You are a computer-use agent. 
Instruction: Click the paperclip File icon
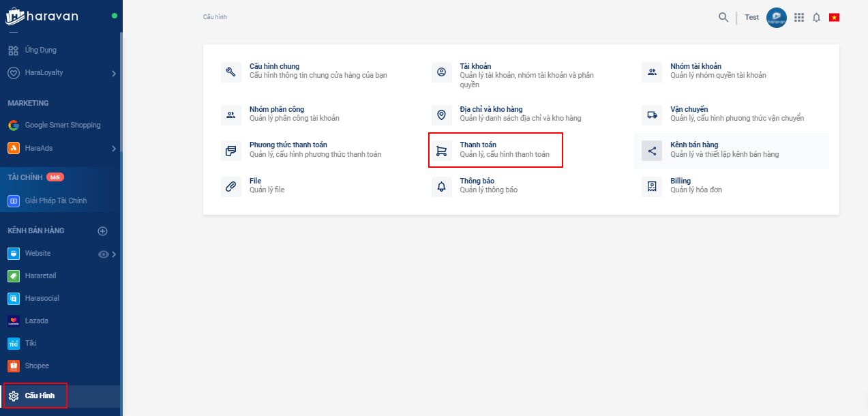(231, 186)
